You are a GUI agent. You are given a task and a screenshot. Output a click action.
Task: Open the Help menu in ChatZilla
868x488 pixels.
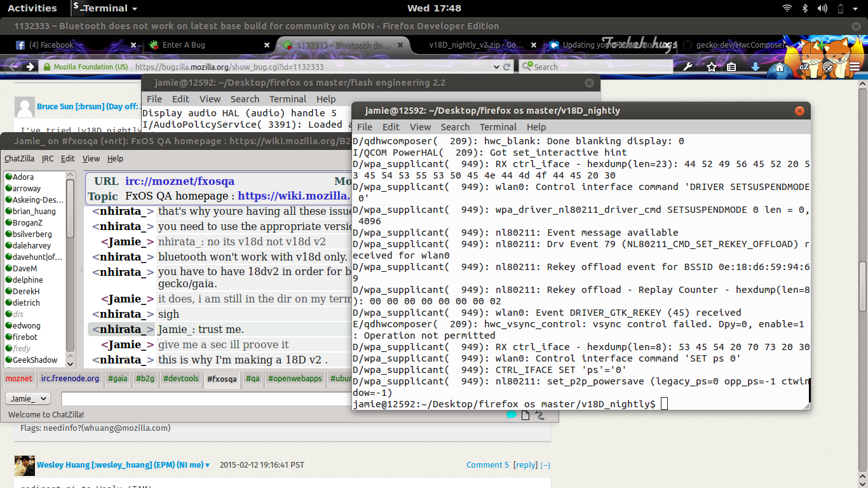[x=115, y=159]
